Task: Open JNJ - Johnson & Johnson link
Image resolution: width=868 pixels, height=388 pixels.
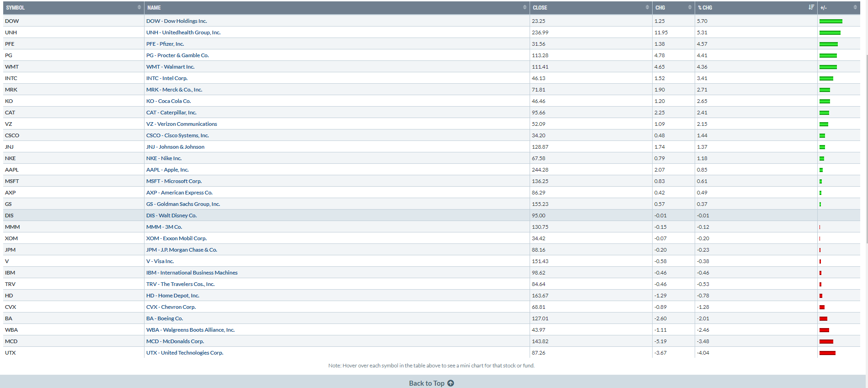Action: pyautogui.click(x=175, y=147)
